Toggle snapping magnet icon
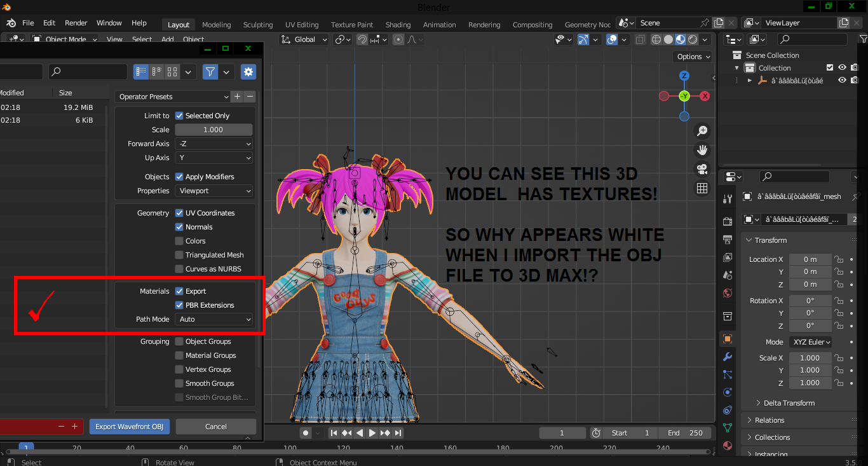 click(362, 39)
